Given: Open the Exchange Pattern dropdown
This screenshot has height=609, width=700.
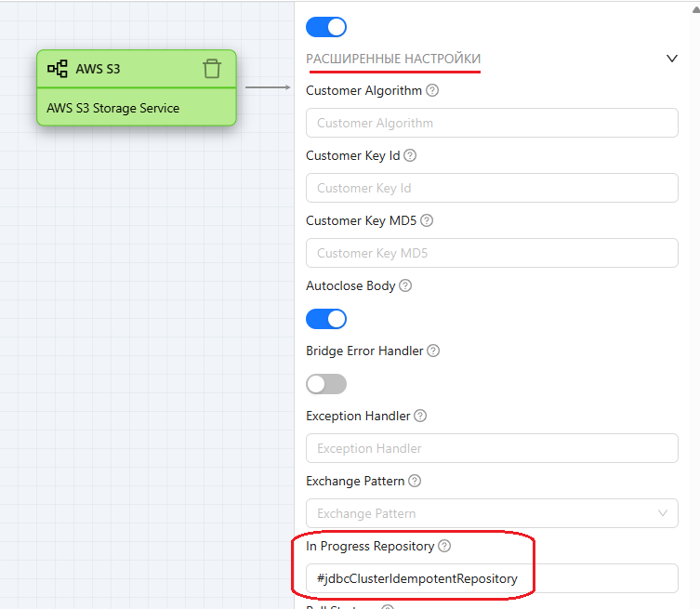Looking at the screenshot, I should point(492,513).
